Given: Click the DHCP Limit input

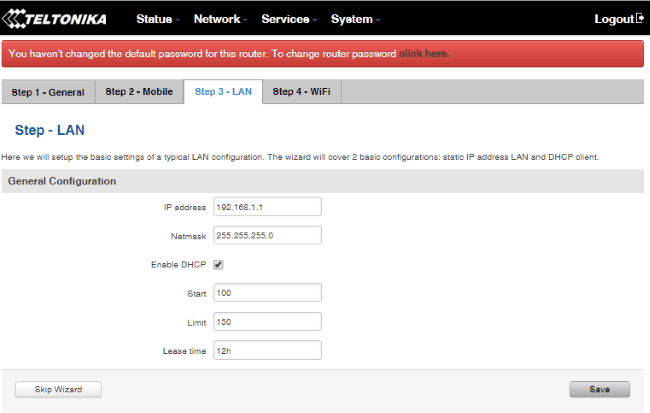Looking at the screenshot, I should (x=267, y=322).
